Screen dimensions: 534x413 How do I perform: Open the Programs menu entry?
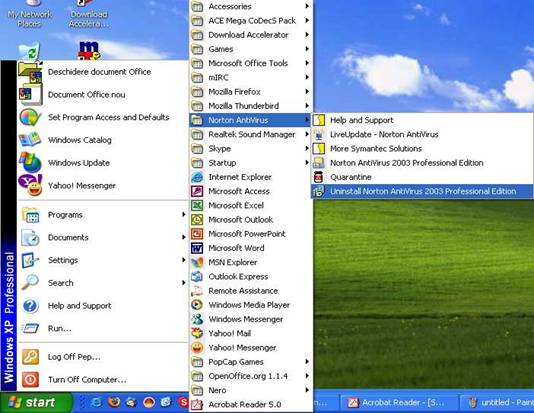pyautogui.click(x=103, y=215)
